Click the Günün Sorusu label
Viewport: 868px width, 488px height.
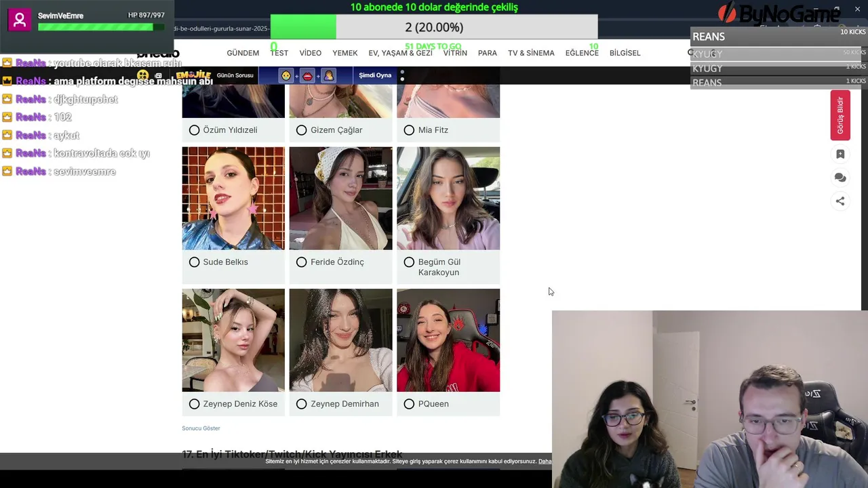pos(235,75)
